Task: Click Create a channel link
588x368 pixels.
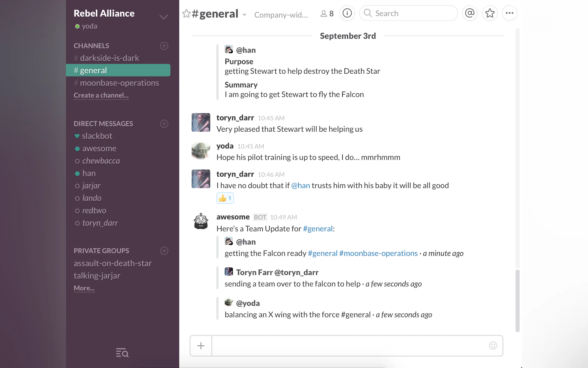Action: (101, 95)
